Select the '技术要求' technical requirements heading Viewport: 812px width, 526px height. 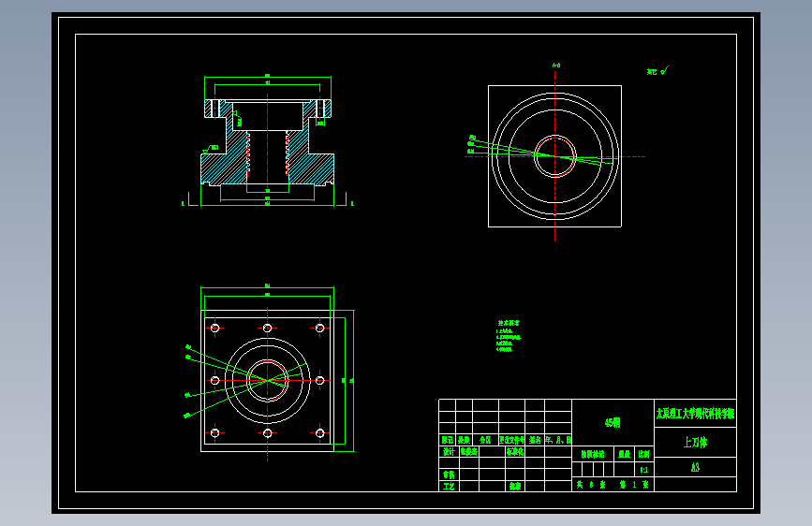[x=509, y=323]
